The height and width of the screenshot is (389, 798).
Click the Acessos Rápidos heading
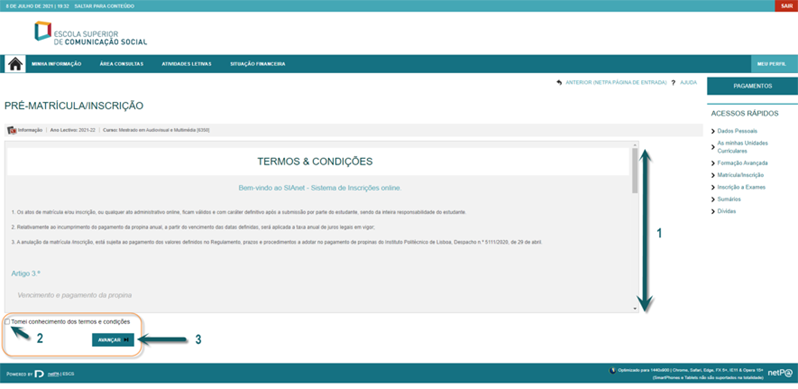pyautogui.click(x=745, y=114)
